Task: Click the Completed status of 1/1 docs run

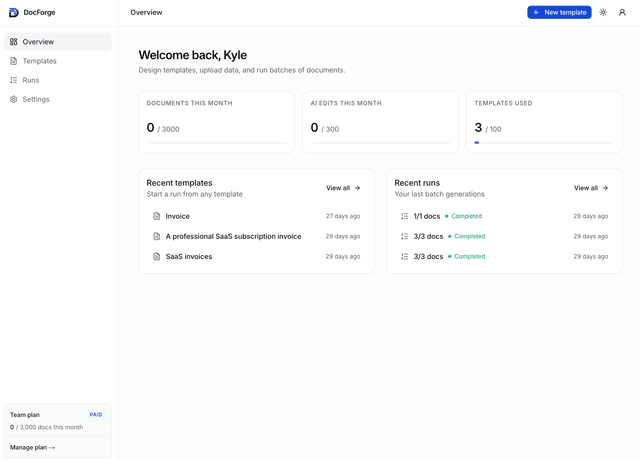Action: (x=464, y=216)
